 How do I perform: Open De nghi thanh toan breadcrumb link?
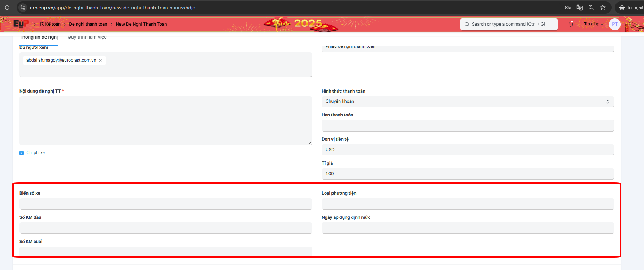pos(88,24)
